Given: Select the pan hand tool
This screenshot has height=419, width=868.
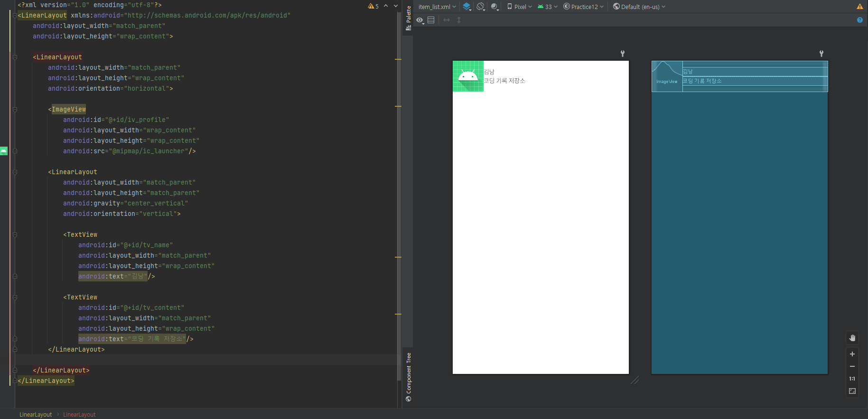Looking at the screenshot, I should coord(852,338).
